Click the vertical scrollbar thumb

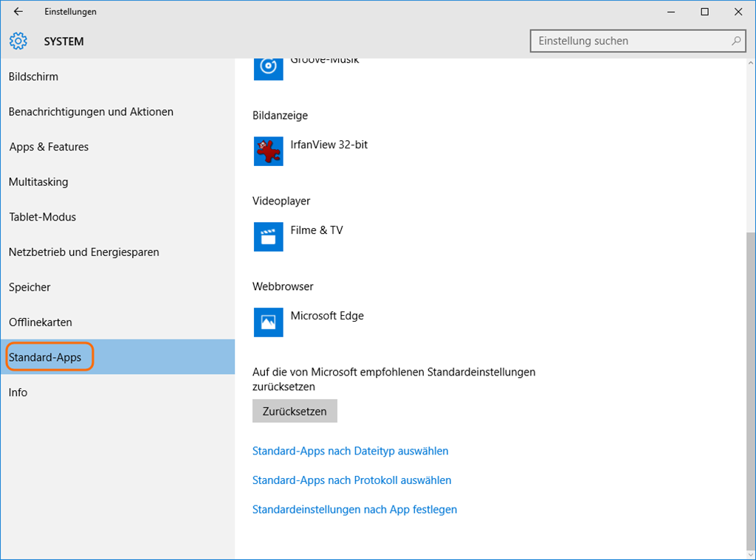point(751,391)
